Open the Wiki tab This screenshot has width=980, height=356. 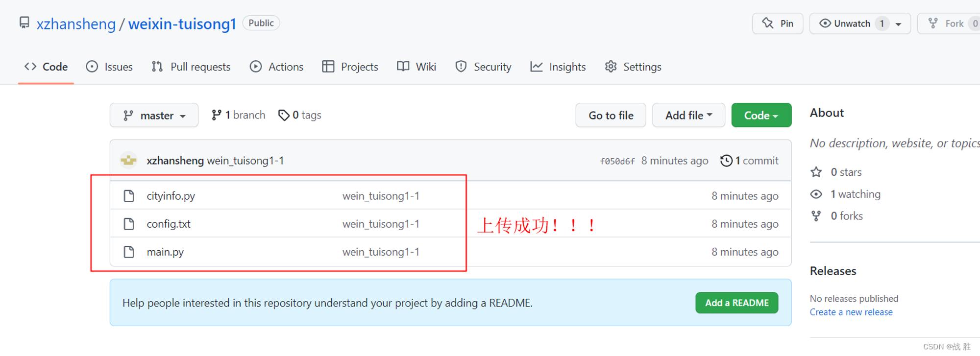click(416, 67)
